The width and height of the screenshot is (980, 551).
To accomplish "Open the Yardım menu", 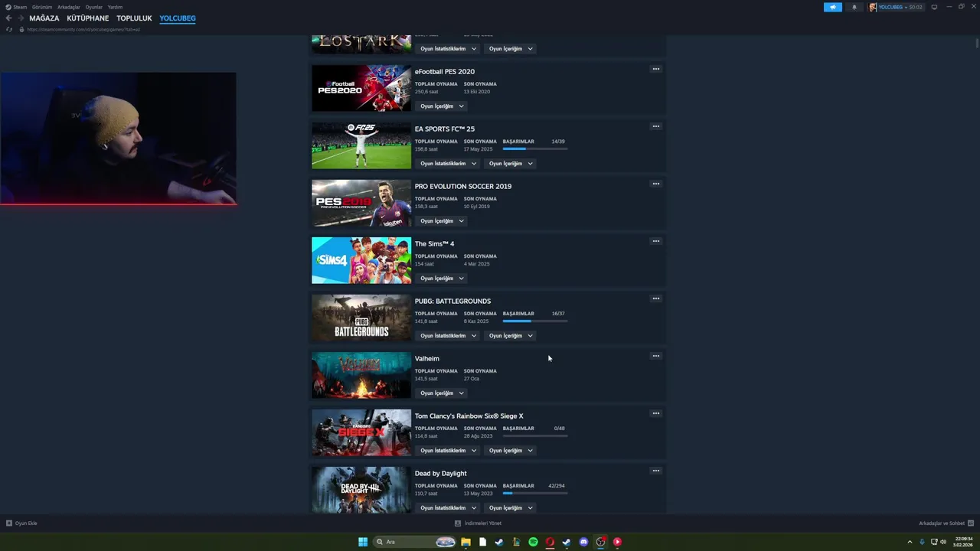I will [115, 7].
